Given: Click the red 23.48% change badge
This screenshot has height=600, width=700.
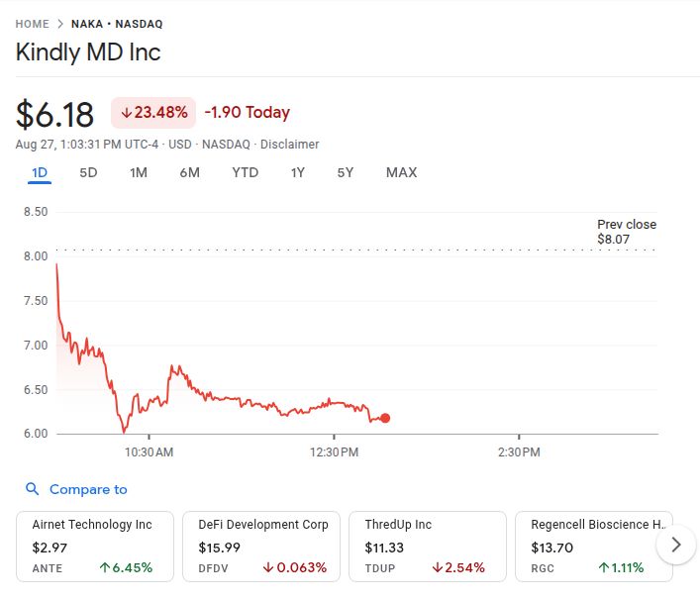Looking at the screenshot, I should [153, 112].
